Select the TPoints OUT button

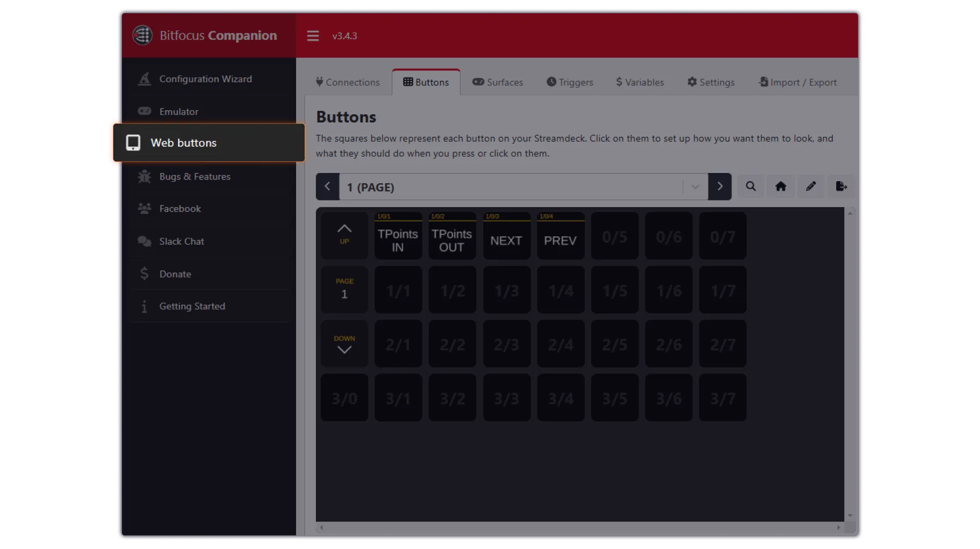(x=452, y=236)
